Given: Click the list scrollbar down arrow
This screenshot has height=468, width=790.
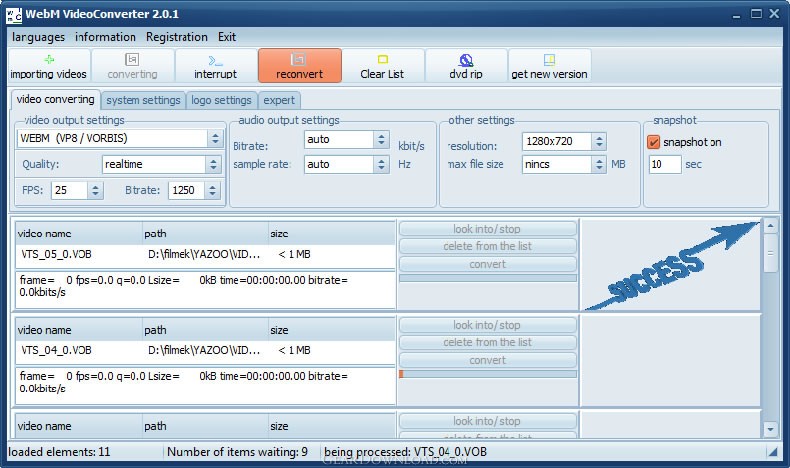Looking at the screenshot, I should [x=770, y=430].
